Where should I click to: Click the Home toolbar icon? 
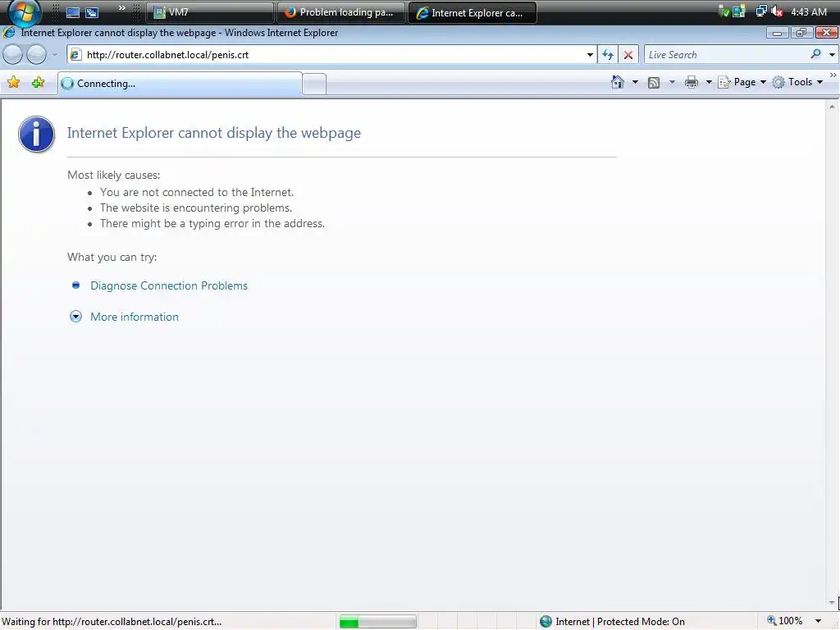coord(617,82)
